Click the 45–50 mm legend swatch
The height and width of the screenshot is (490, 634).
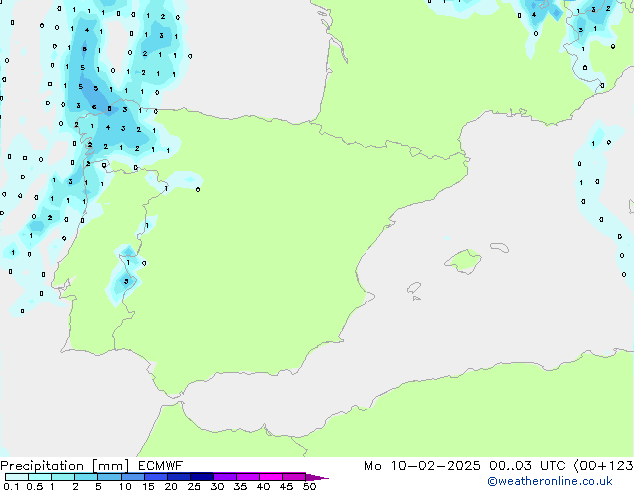pyautogui.click(x=294, y=477)
